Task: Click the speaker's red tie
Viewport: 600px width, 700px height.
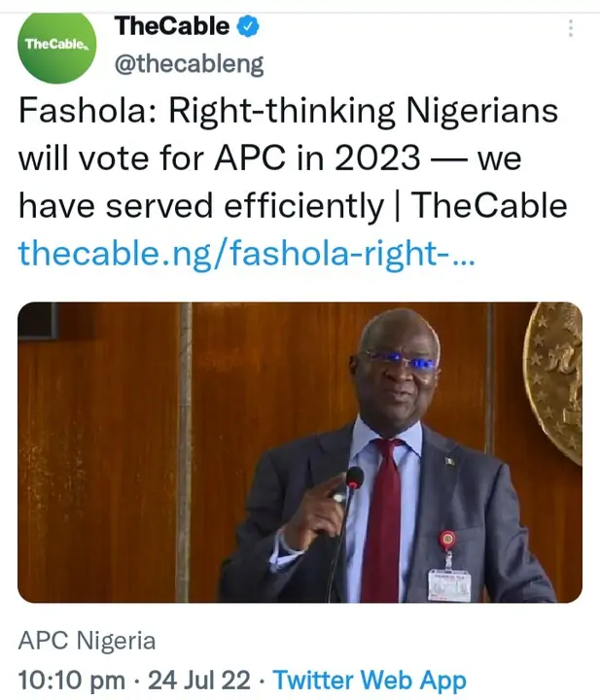Action: click(383, 525)
